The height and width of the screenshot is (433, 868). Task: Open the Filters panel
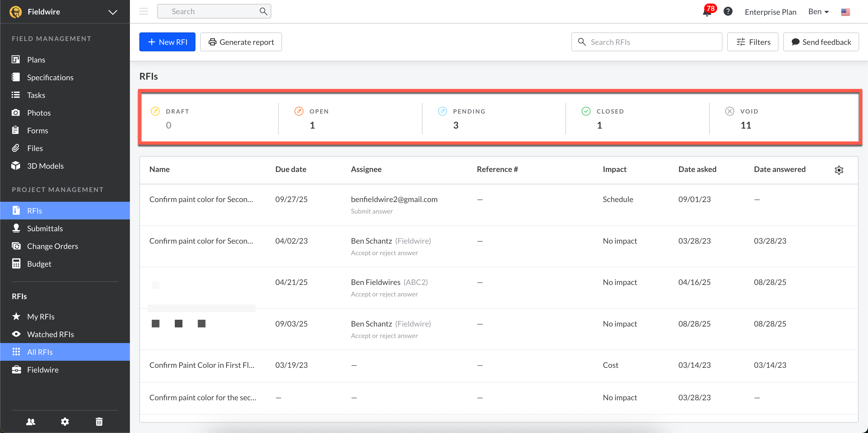753,42
